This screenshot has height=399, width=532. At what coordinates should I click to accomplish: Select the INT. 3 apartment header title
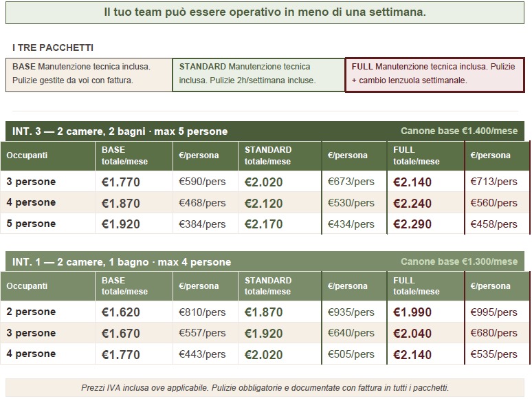[x=120, y=131]
